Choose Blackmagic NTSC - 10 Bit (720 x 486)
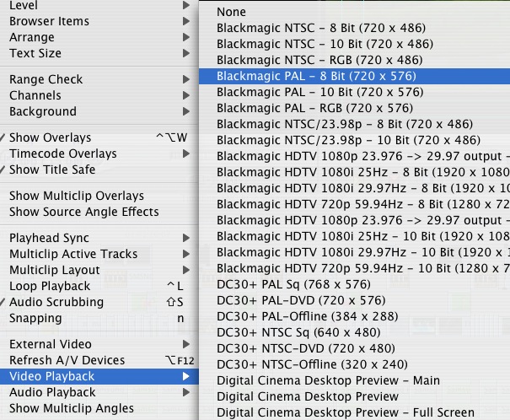Screen dimensions: 510x420 coord(355,44)
